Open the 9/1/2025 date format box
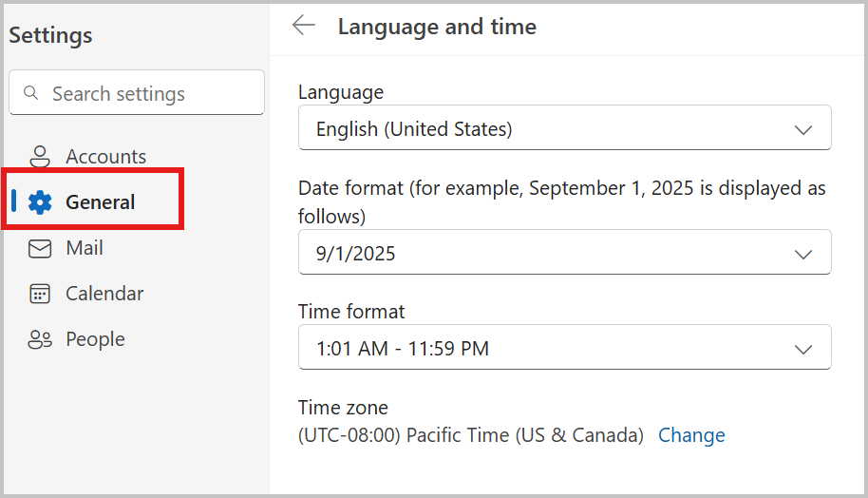The width and height of the screenshot is (868, 498). [565, 252]
